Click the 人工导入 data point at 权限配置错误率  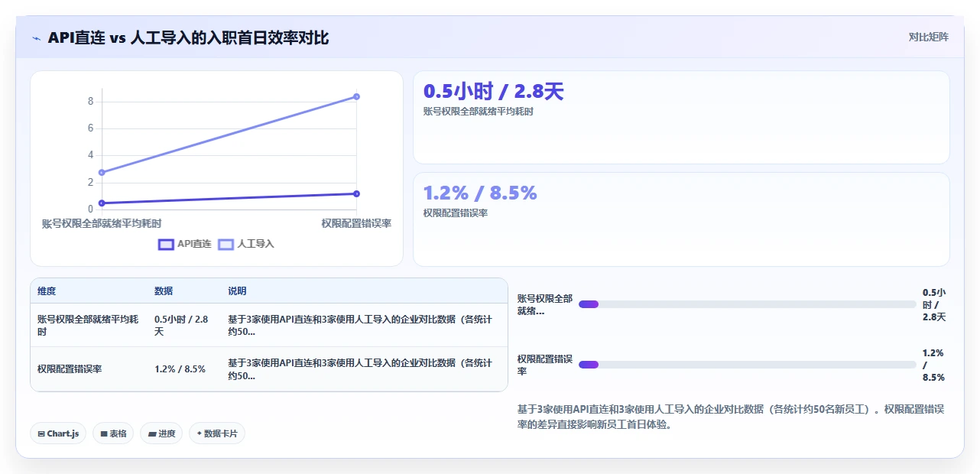(356, 96)
